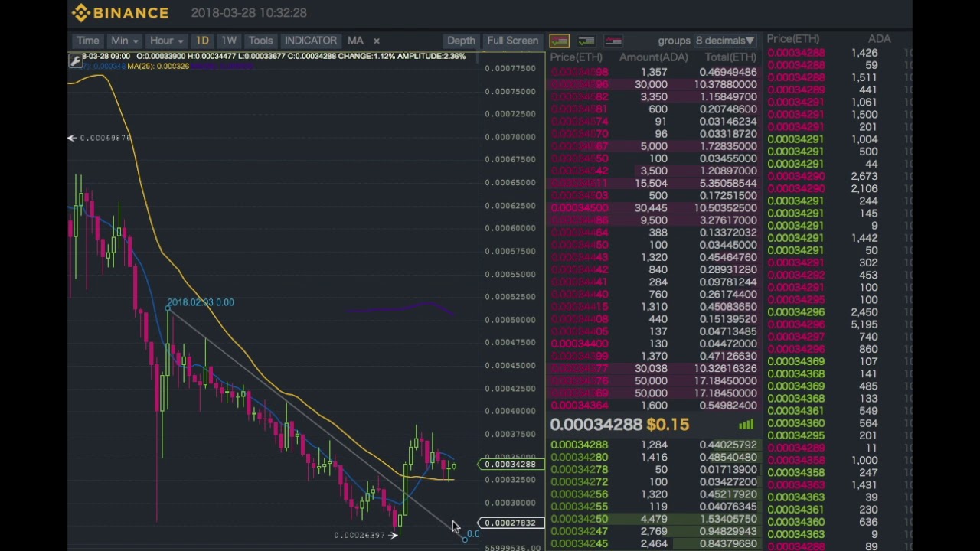Click the green signal bars icon
The image size is (980, 551).
pyautogui.click(x=746, y=425)
